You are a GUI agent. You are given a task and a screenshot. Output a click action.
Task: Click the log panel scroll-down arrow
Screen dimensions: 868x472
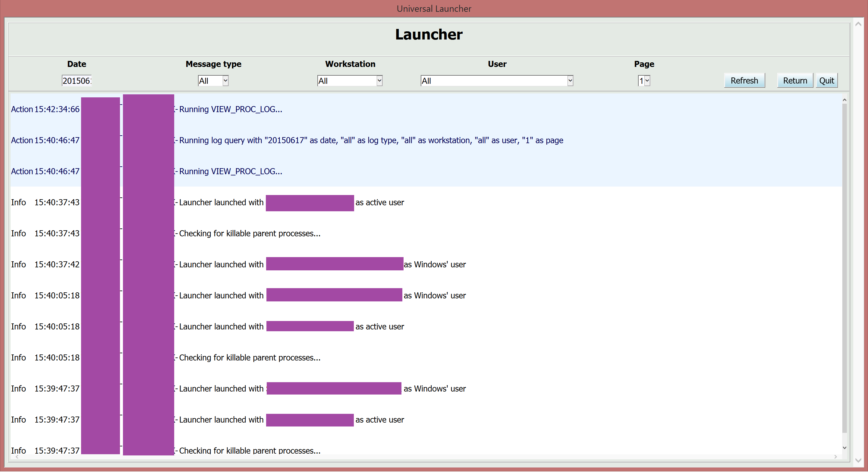click(844, 448)
